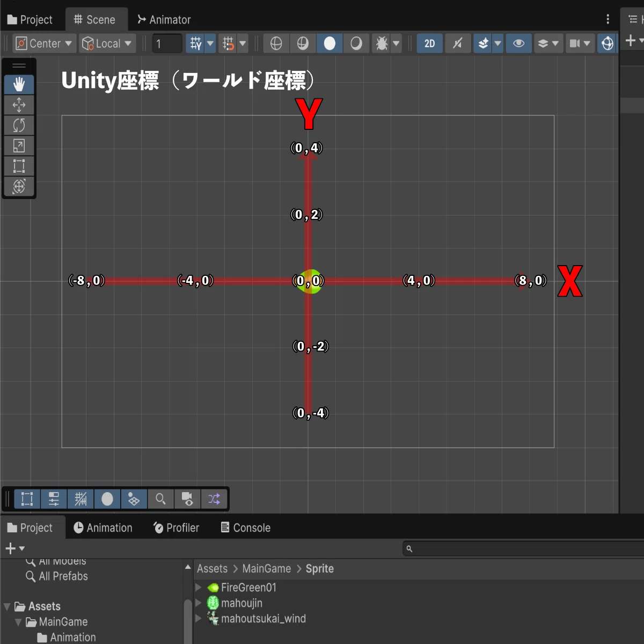Image resolution: width=644 pixels, height=644 pixels.
Task: Open grid visibility dropdown arrow
Action: [x=210, y=43]
